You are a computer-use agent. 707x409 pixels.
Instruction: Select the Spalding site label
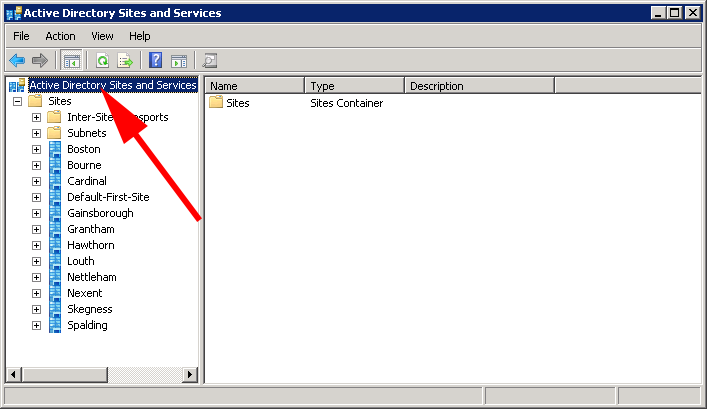coord(87,325)
